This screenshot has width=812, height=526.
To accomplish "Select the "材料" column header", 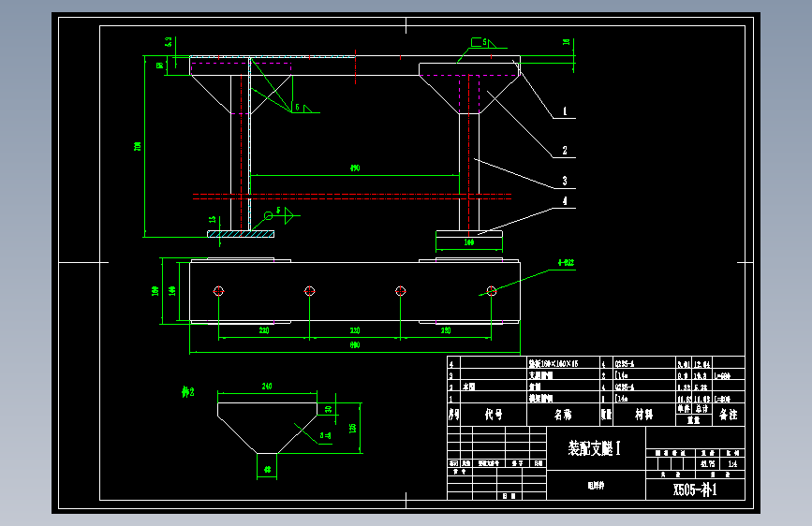I will coord(644,415).
